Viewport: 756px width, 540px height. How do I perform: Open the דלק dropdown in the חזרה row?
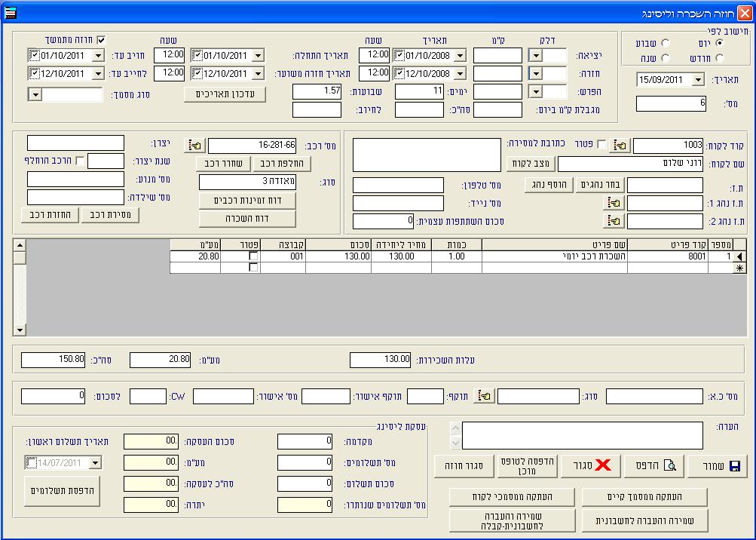click(x=536, y=73)
